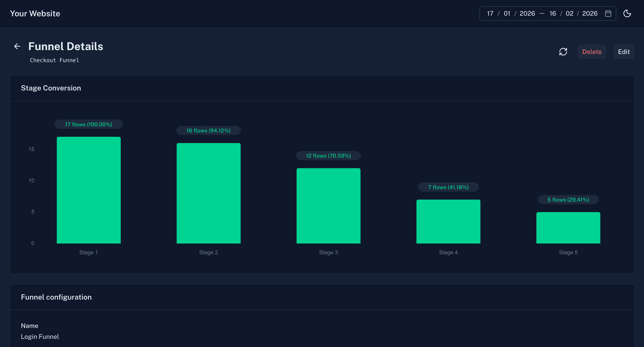Click Edit to modify the funnel
The image size is (644, 347).
click(624, 52)
